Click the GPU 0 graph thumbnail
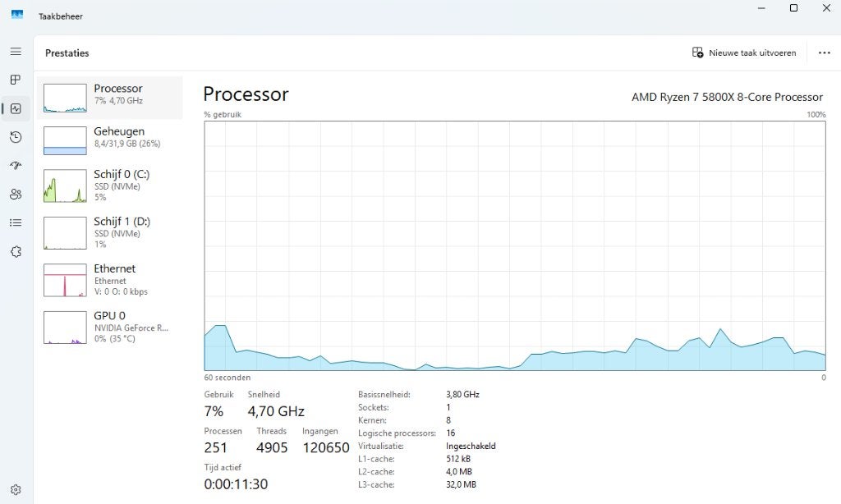The height and width of the screenshot is (504, 841). pyautogui.click(x=65, y=327)
